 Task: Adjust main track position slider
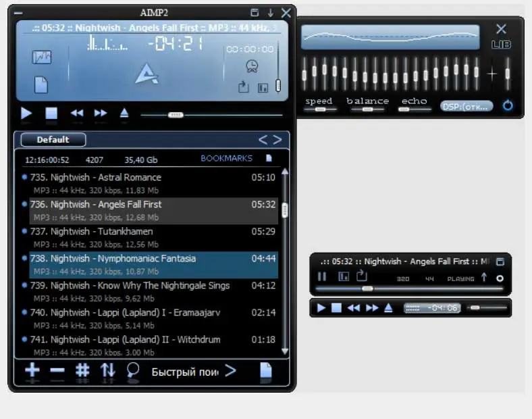pos(176,115)
